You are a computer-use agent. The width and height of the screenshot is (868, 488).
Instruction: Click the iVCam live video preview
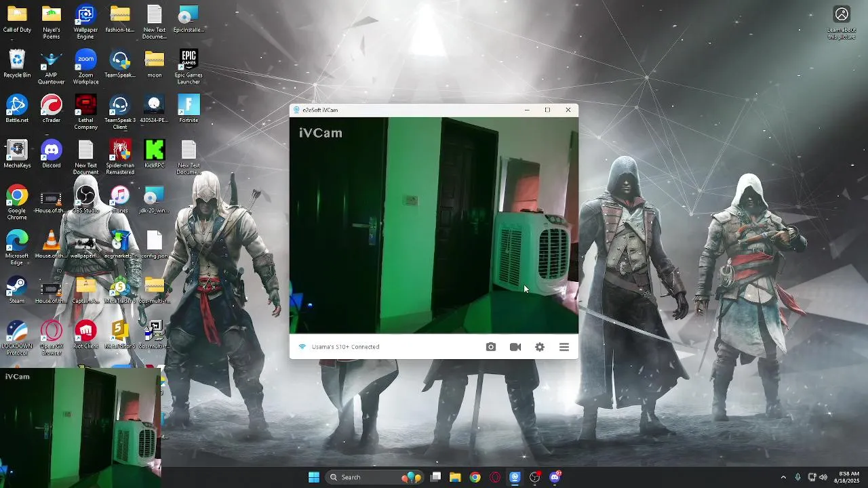click(x=434, y=226)
